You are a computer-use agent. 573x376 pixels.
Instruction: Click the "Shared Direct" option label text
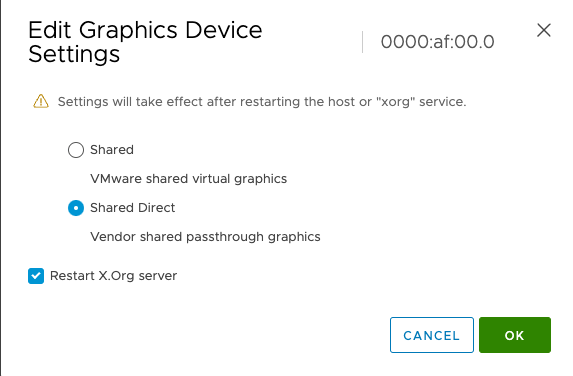click(133, 208)
